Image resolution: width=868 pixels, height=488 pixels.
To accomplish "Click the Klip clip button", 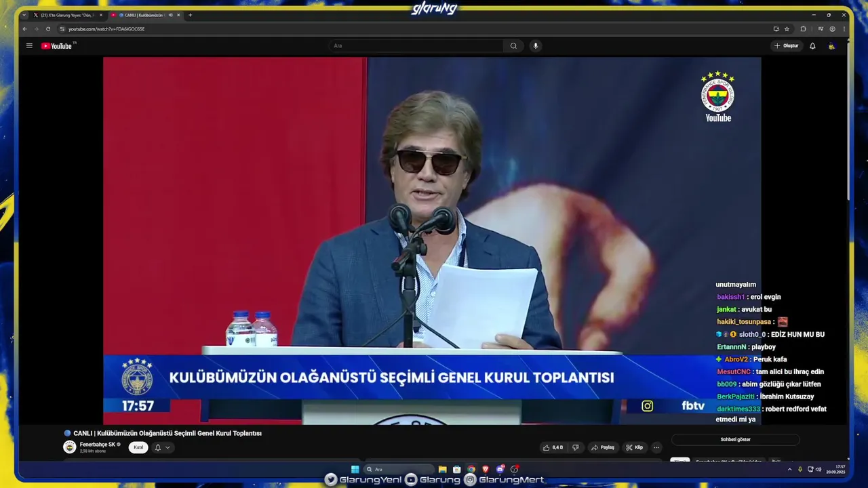I will 635,447.
